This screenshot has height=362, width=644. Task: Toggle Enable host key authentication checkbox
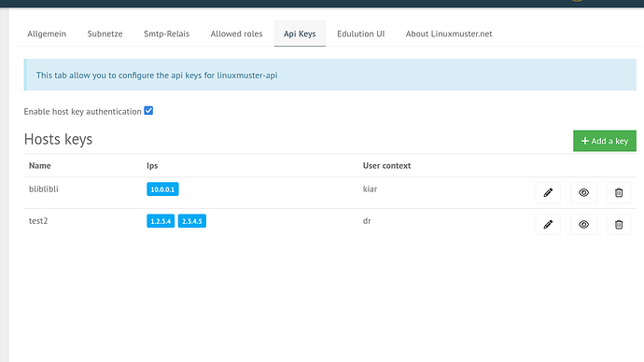pos(148,111)
